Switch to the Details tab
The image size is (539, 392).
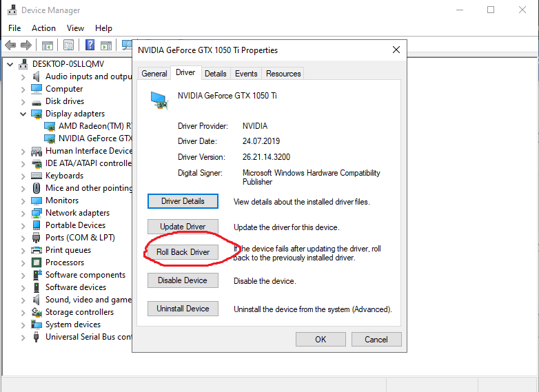(x=216, y=74)
